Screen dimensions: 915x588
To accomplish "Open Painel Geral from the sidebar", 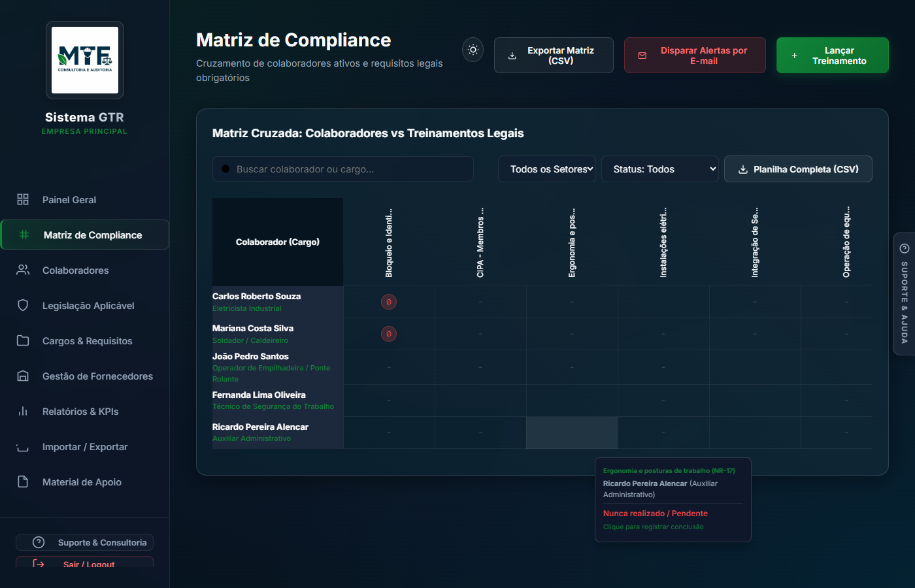I will [85, 199].
